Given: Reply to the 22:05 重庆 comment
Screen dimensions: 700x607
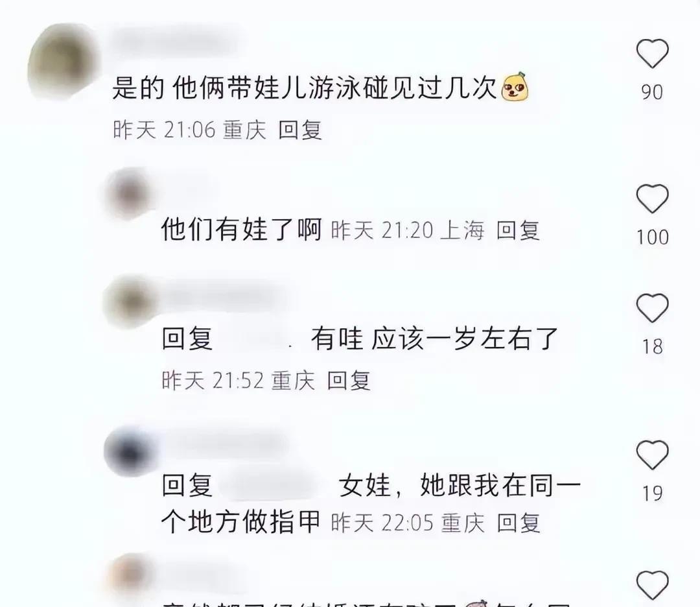Looking at the screenshot, I should (519, 523).
